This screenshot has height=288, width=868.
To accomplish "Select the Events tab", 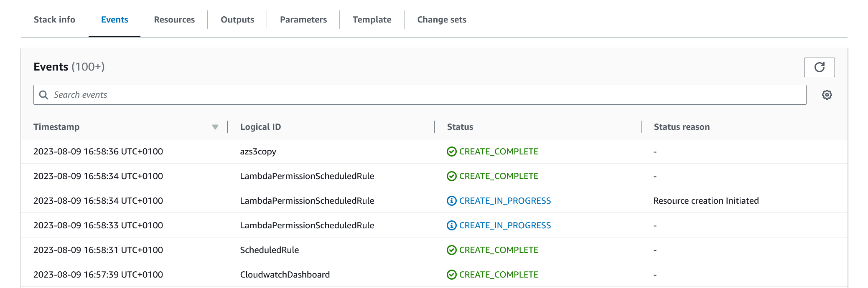I will (x=115, y=20).
